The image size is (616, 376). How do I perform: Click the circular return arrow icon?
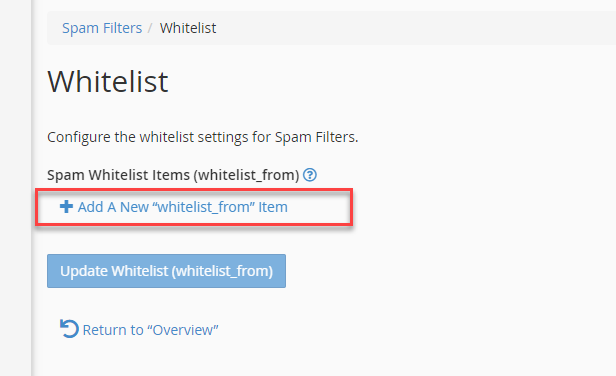(69, 329)
